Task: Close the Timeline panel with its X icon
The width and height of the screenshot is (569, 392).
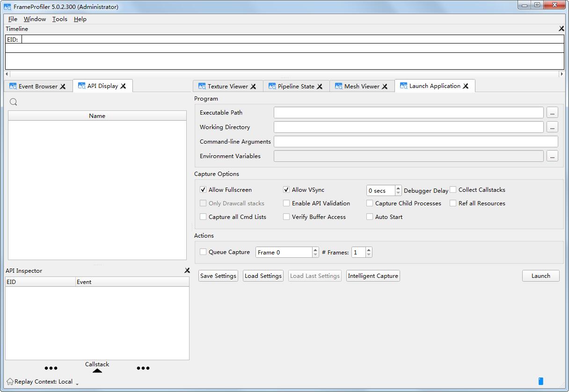Action: 562,29
